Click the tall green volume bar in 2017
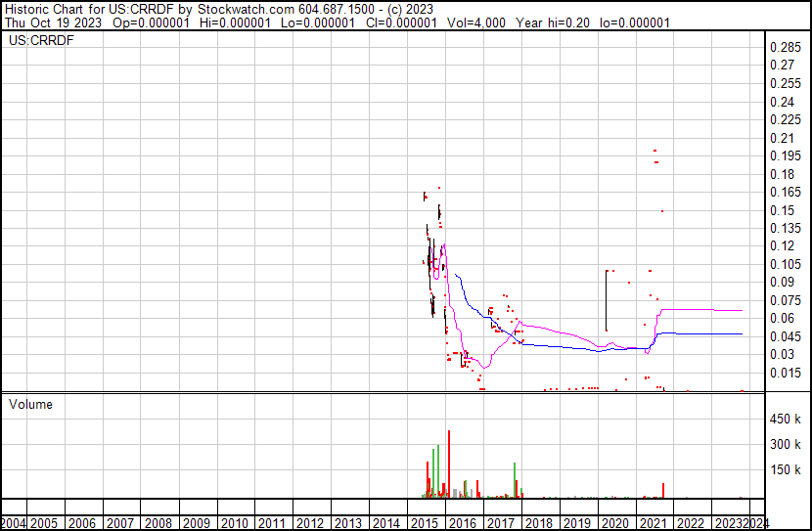 (515, 480)
